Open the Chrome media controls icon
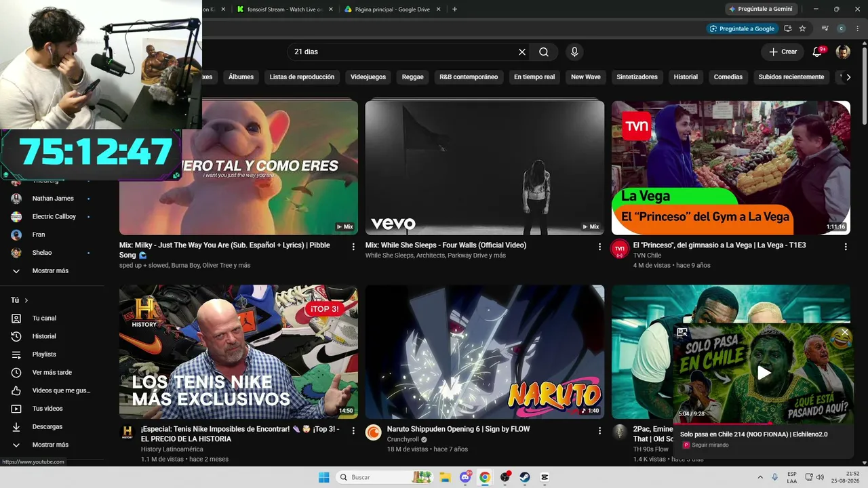 [x=825, y=28]
